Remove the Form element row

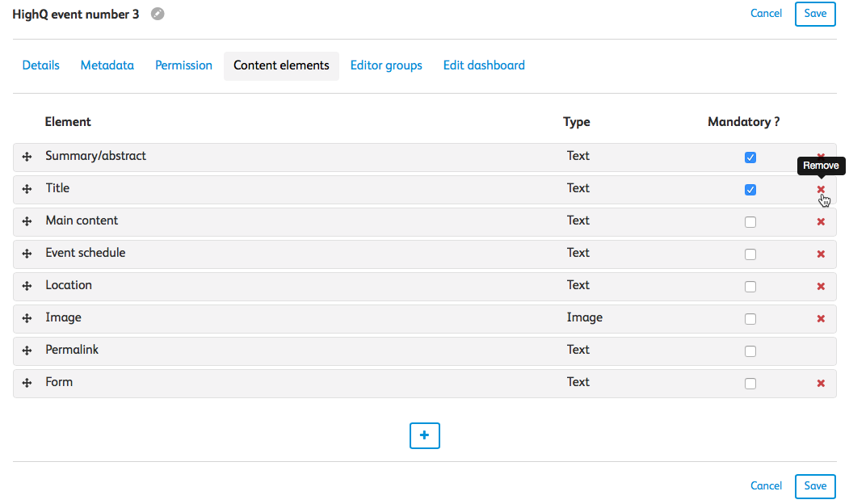[821, 384]
